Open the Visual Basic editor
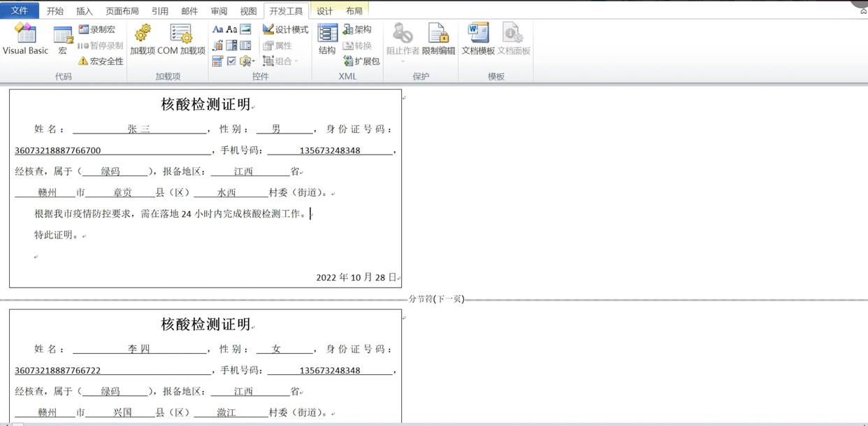This screenshot has width=868, height=426. click(25, 39)
